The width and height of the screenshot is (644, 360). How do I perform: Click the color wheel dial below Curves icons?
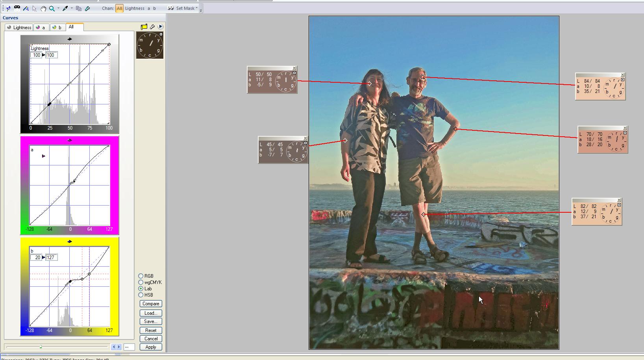150,45
